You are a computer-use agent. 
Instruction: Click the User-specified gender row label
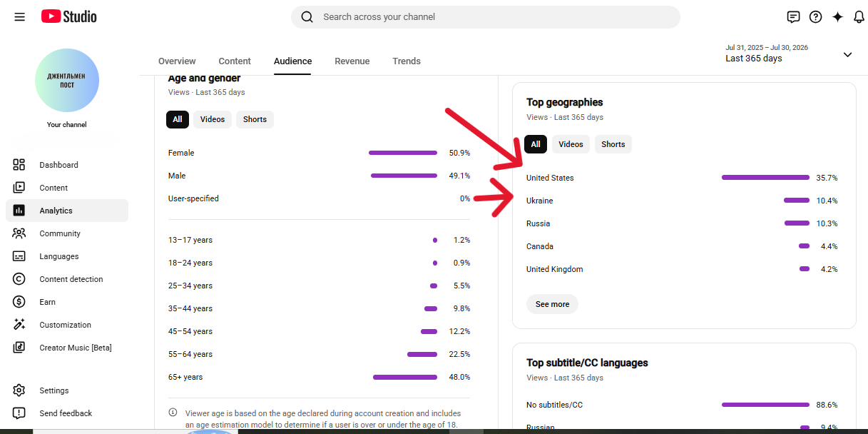point(193,198)
